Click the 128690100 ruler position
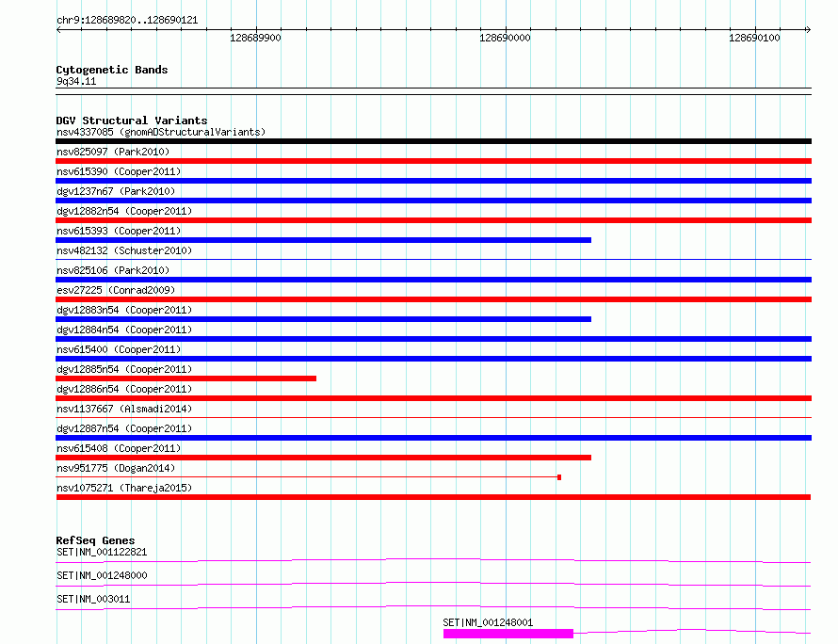The height and width of the screenshot is (644, 838). [x=754, y=38]
